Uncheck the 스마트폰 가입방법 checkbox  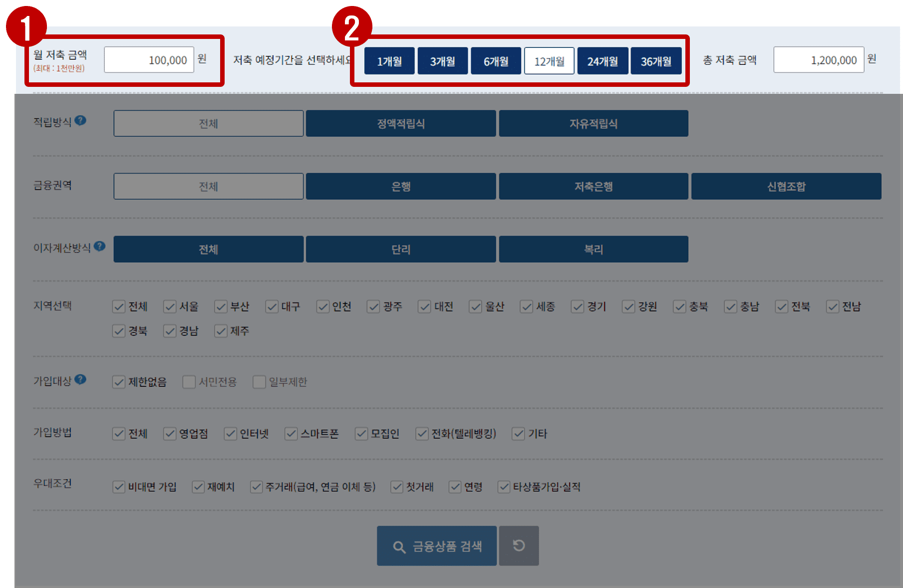pyautogui.click(x=291, y=434)
